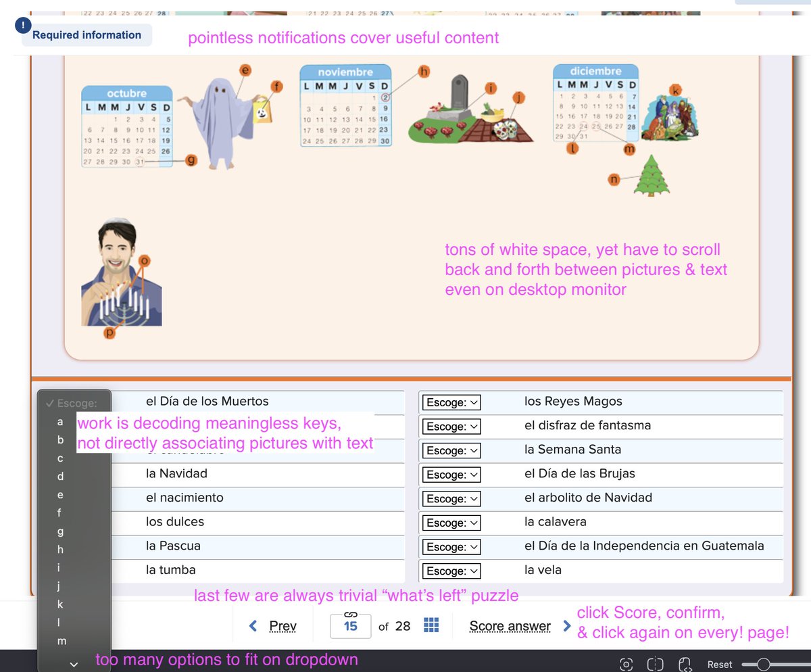The height and width of the screenshot is (672, 811).
Task: Click the next arrow after Score answer
Action: point(568,626)
